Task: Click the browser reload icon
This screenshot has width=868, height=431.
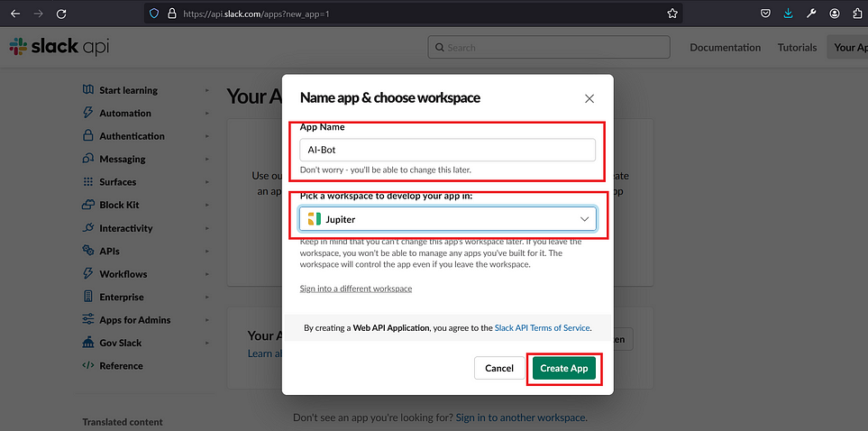Action: click(61, 14)
